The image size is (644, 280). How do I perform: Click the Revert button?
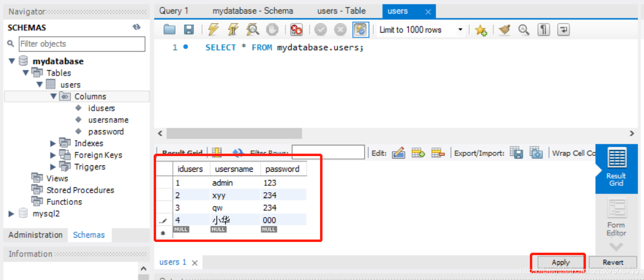click(613, 262)
